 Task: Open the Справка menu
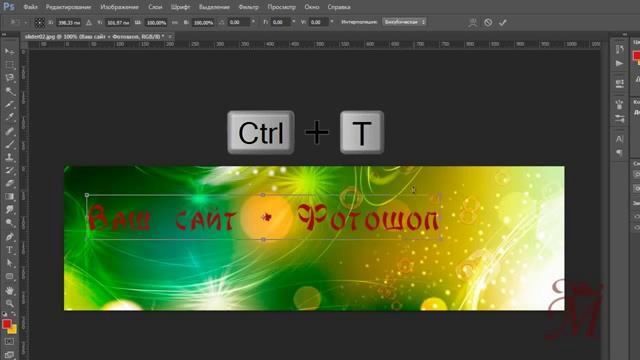tap(339, 7)
